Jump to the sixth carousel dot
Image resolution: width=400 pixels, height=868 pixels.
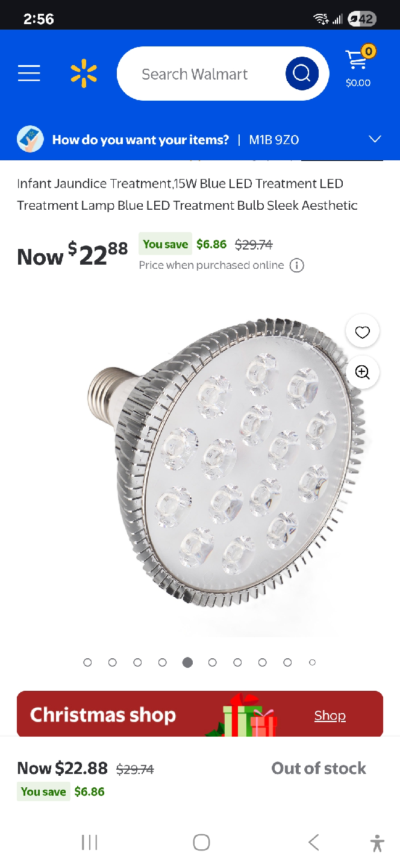[x=213, y=662]
